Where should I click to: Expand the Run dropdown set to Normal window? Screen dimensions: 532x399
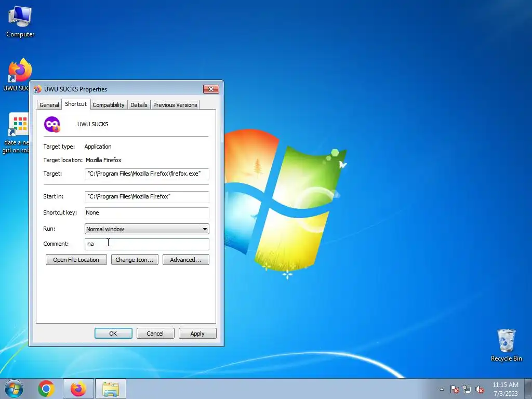click(147, 229)
